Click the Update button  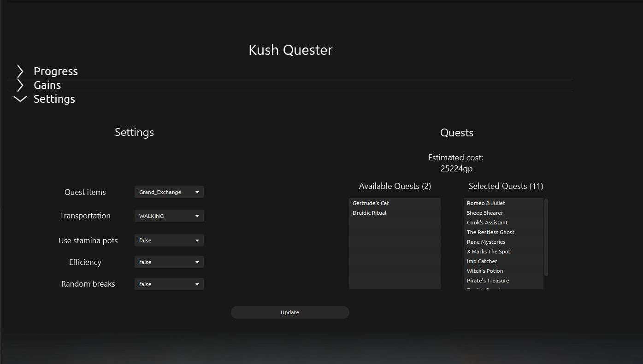(290, 312)
